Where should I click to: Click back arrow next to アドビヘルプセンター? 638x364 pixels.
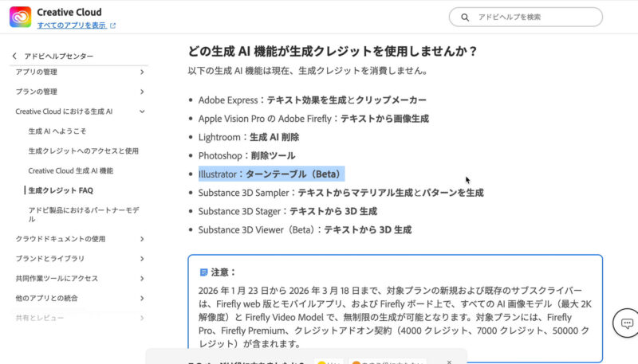(x=14, y=56)
